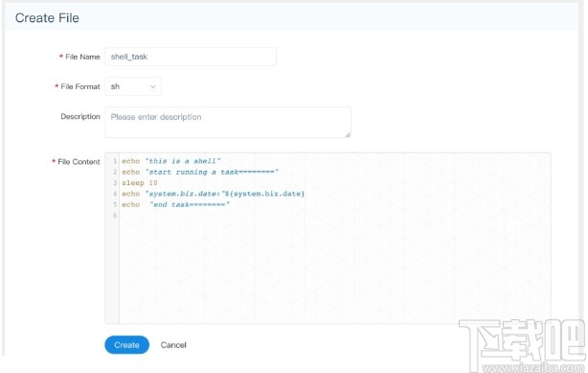Click the 'sleep 10' code line
Viewport: 588px width, 373px height.
[x=140, y=182]
